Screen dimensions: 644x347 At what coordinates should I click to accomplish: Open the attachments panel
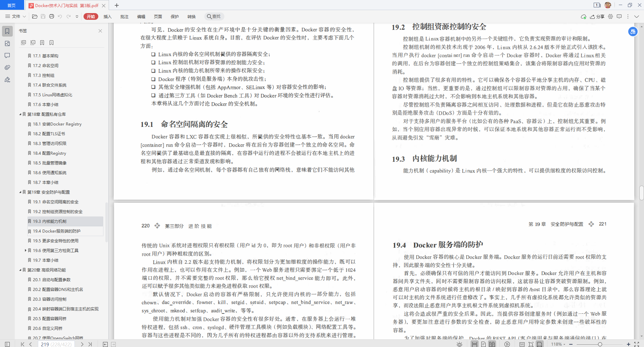pos(7,67)
